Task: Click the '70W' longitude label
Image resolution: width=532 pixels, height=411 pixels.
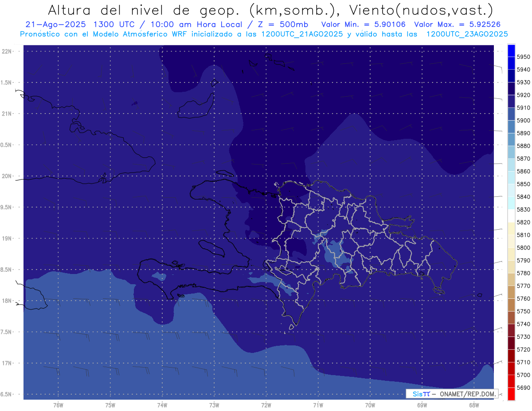Action: tap(370, 405)
